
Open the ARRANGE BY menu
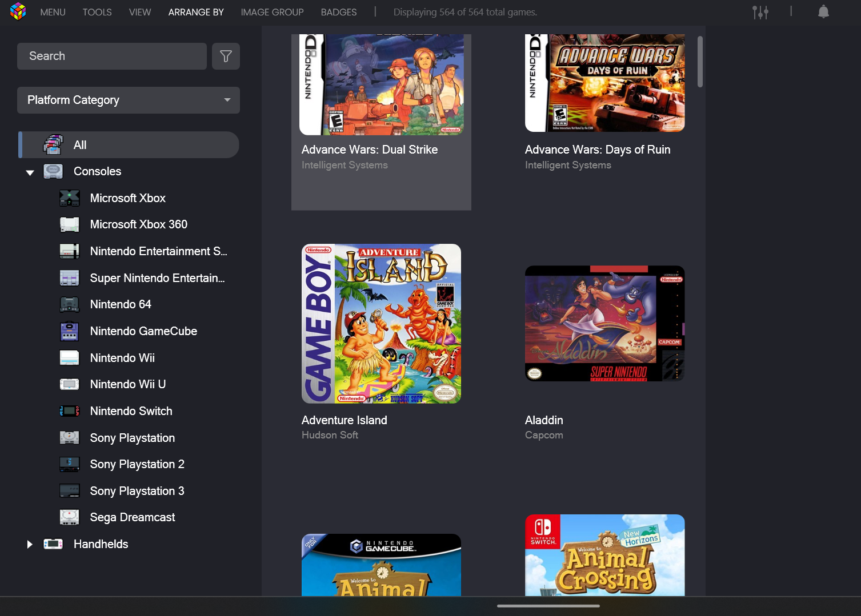pyautogui.click(x=196, y=12)
